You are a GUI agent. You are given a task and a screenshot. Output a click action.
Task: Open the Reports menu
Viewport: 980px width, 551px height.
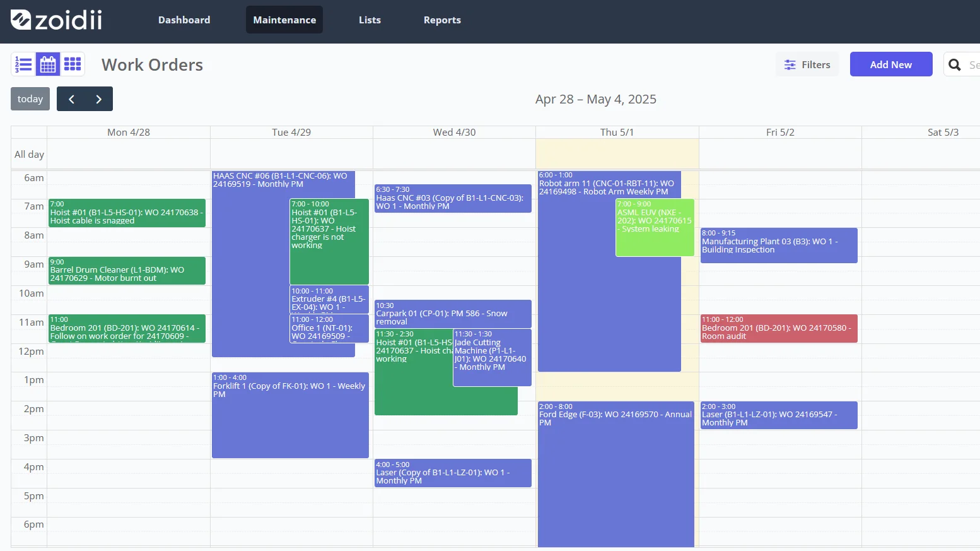tap(442, 20)
